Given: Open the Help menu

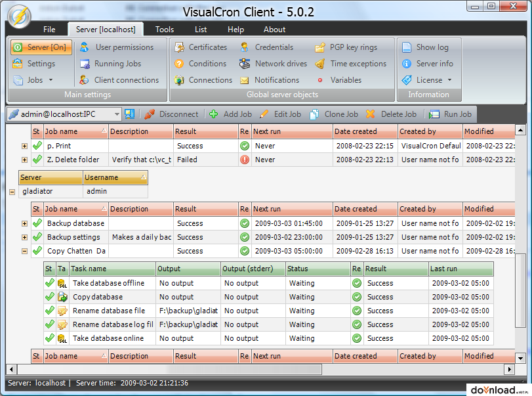Looking at the screenshot, I should point(235,30).
